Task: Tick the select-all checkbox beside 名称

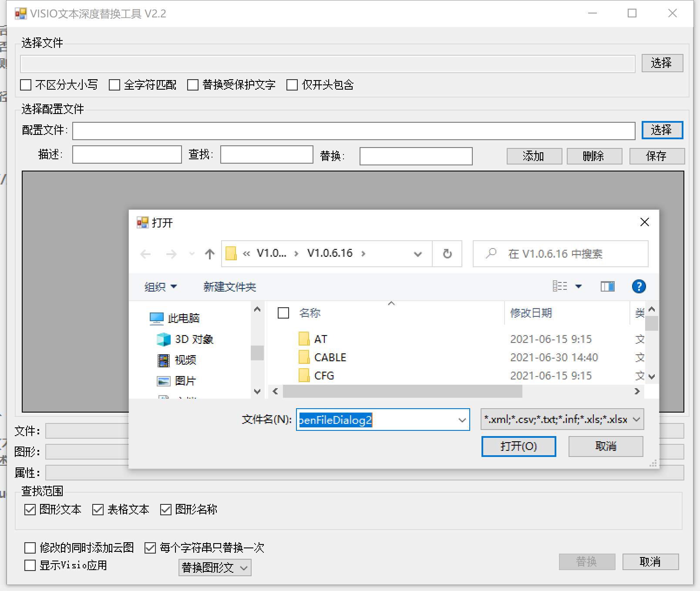Action: pyautogui.click(x=283, y=313)
